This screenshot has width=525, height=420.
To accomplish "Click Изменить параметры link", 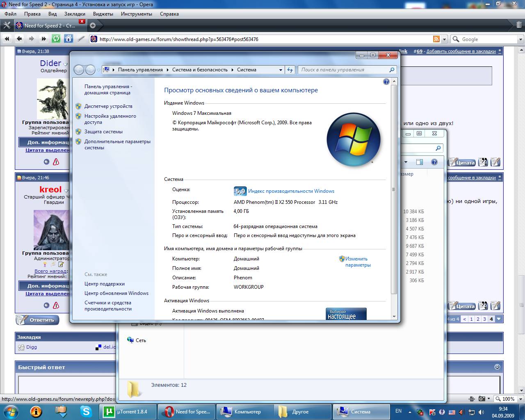I will [356, 262].
